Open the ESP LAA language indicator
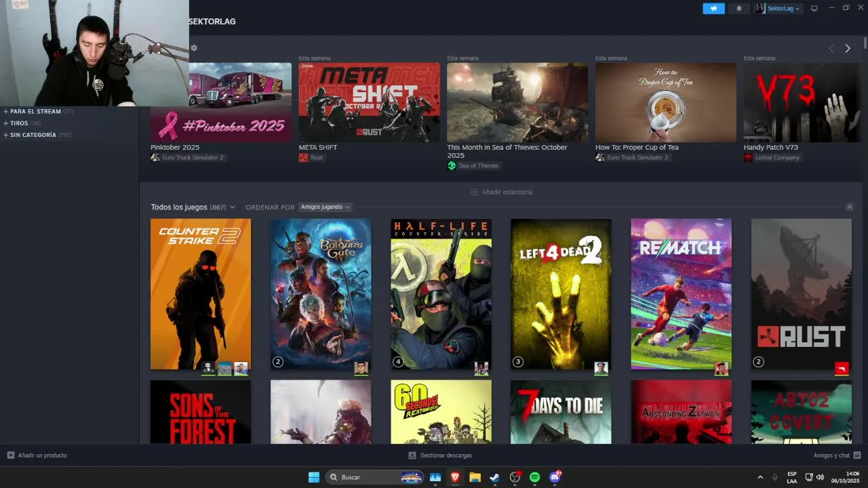Image resolution: width=868 pixels, height=488 pixels. 792,477
